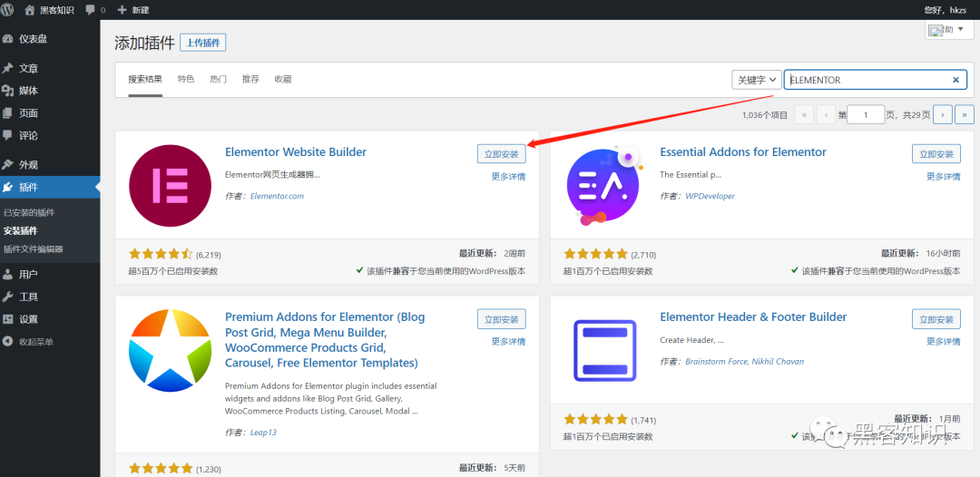Open author link Brainstorm Force

click(x=715, y=361)
